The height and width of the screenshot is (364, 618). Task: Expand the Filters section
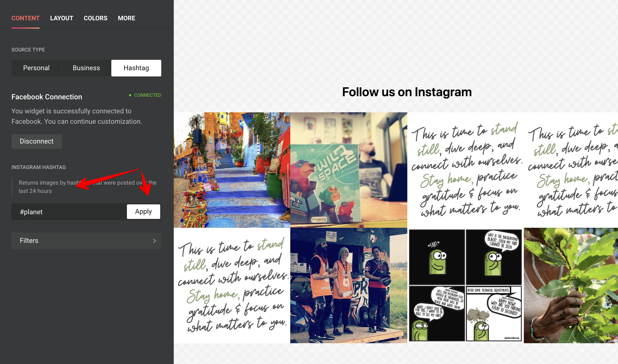[x=86, y=241]
